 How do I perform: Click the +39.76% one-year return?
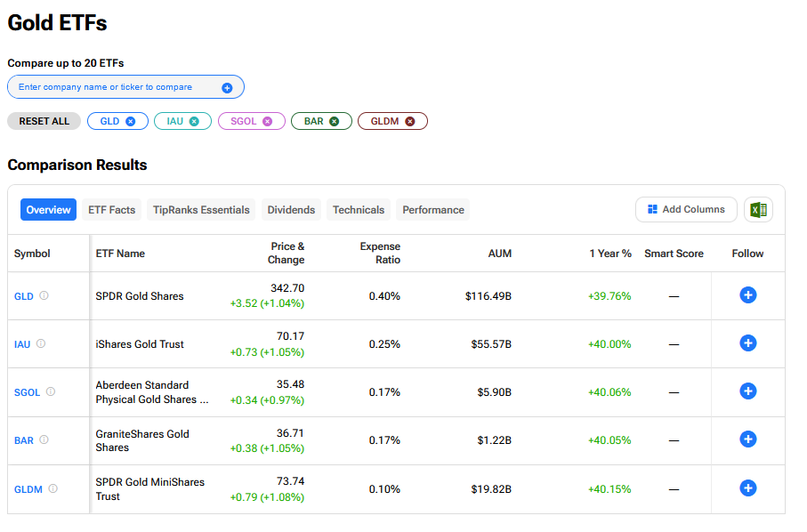pyautogui.click(x=609, y=296)
